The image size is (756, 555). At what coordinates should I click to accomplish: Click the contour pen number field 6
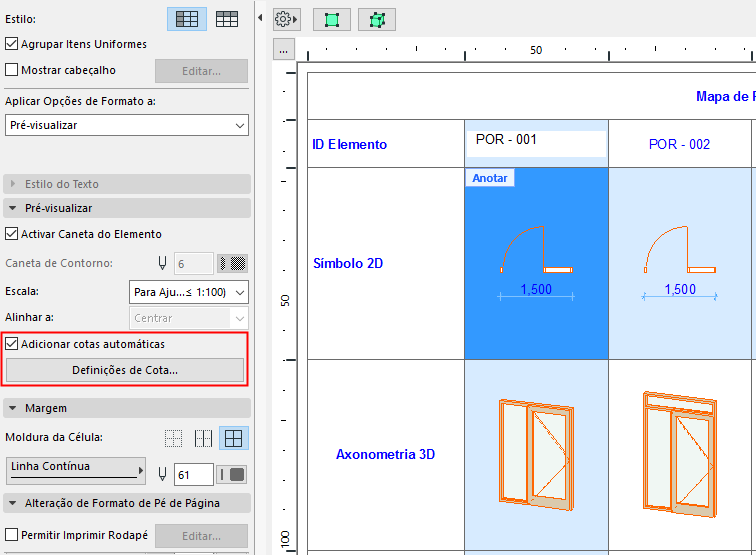pyautogui.click(x=193, y=264)
